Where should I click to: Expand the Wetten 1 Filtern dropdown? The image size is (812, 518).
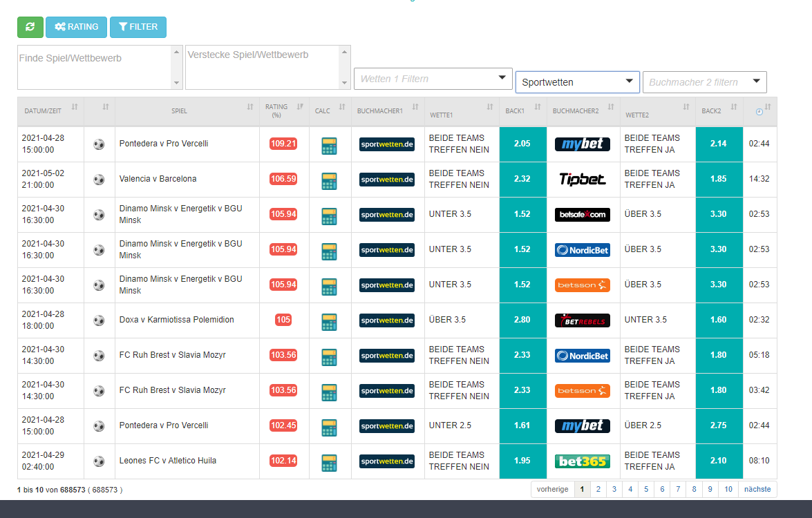433,79
